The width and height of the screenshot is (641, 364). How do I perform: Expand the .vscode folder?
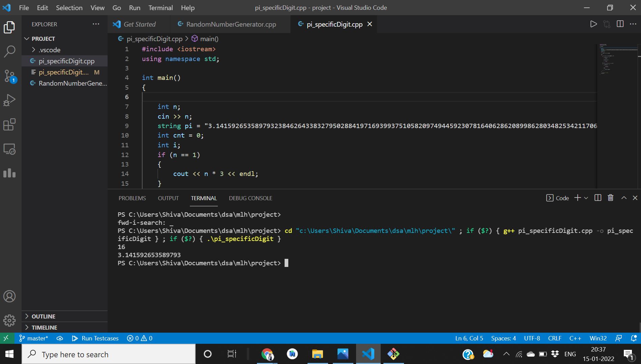[49, 50]
